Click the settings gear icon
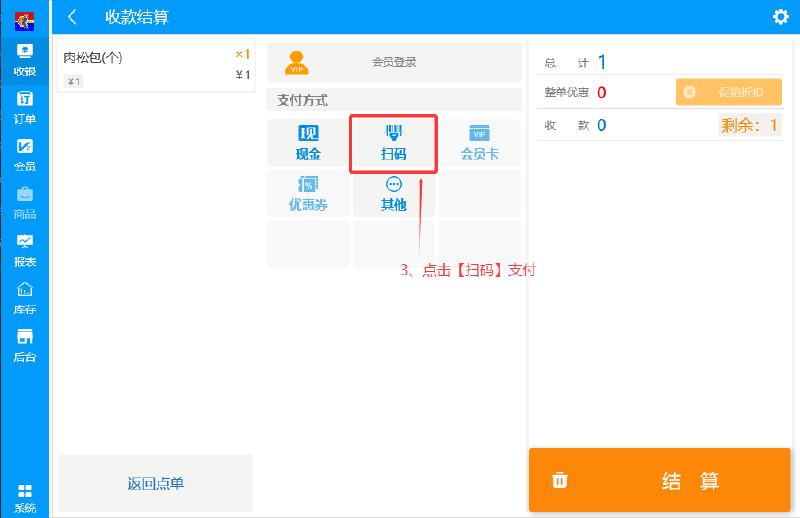800x518 pixels. tap(781, 17)
